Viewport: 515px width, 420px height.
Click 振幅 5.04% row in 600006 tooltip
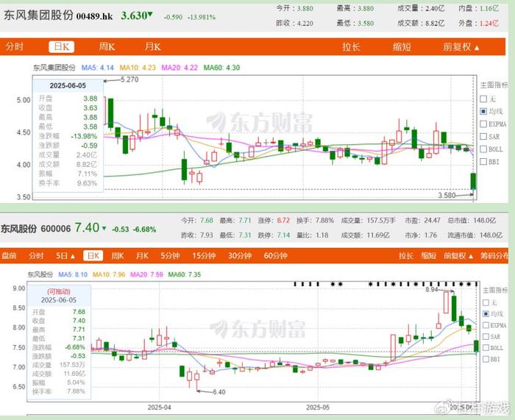coord(58,382)
